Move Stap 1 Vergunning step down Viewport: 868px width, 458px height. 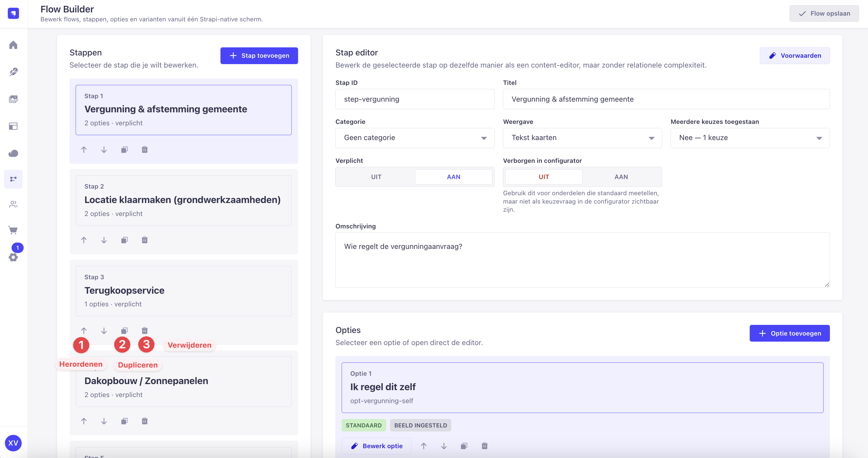coord(104,149)
